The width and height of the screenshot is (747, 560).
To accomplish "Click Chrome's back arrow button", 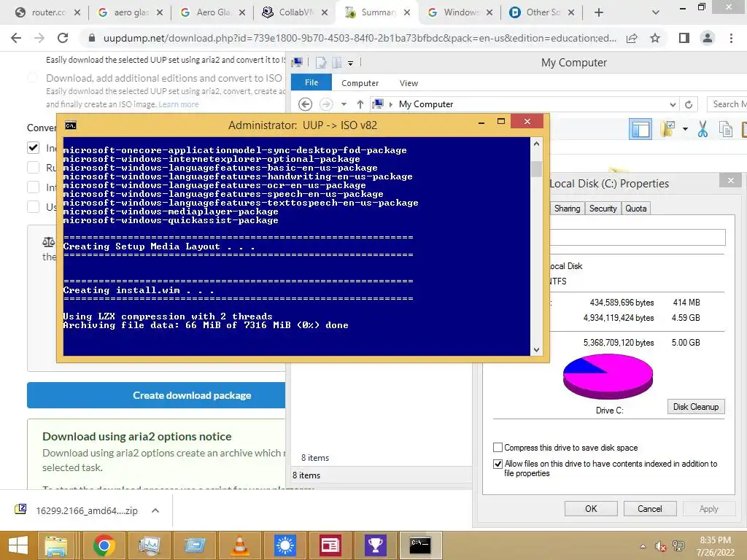I will (16, 38).
